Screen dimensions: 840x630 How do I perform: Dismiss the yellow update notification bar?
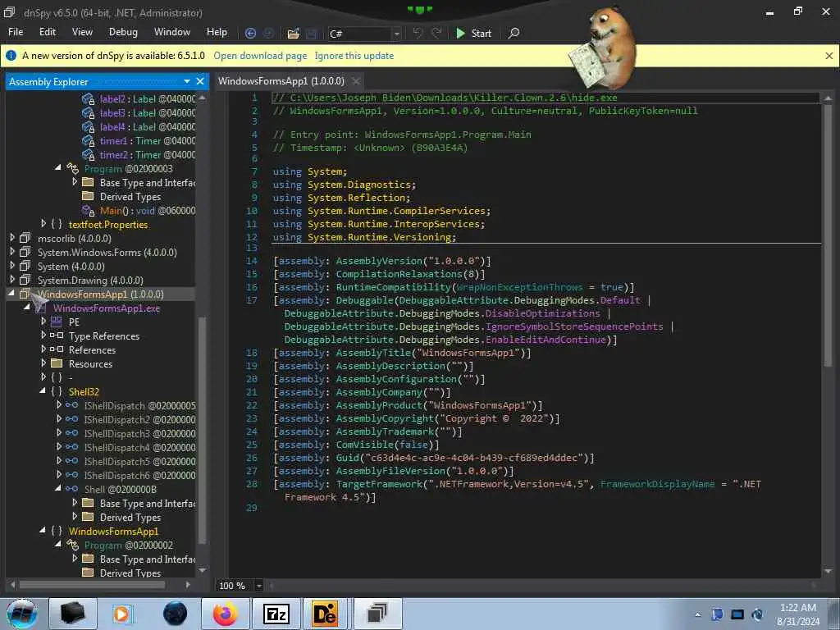829,56
